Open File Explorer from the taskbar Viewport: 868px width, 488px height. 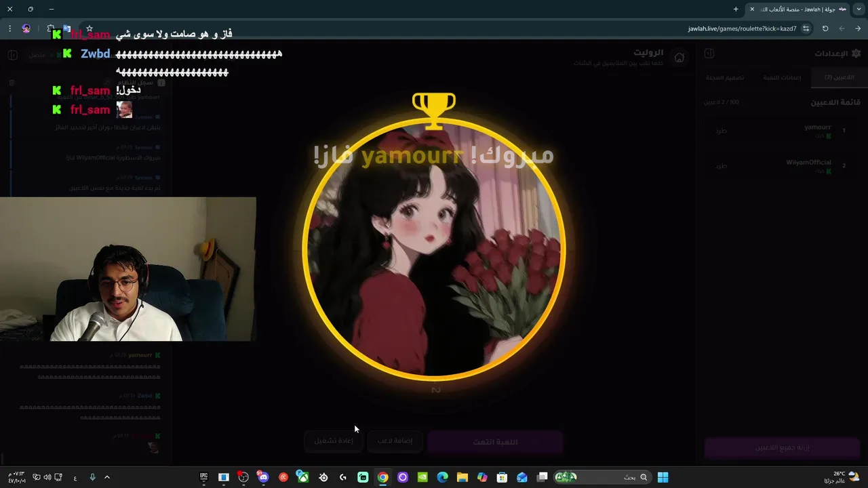(x=462, y=477)
